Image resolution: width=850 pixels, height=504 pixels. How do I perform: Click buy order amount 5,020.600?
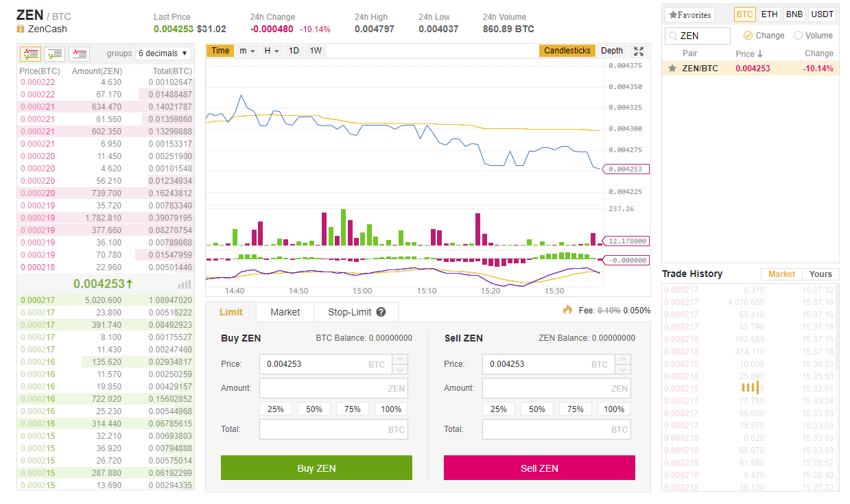point(102,300)
